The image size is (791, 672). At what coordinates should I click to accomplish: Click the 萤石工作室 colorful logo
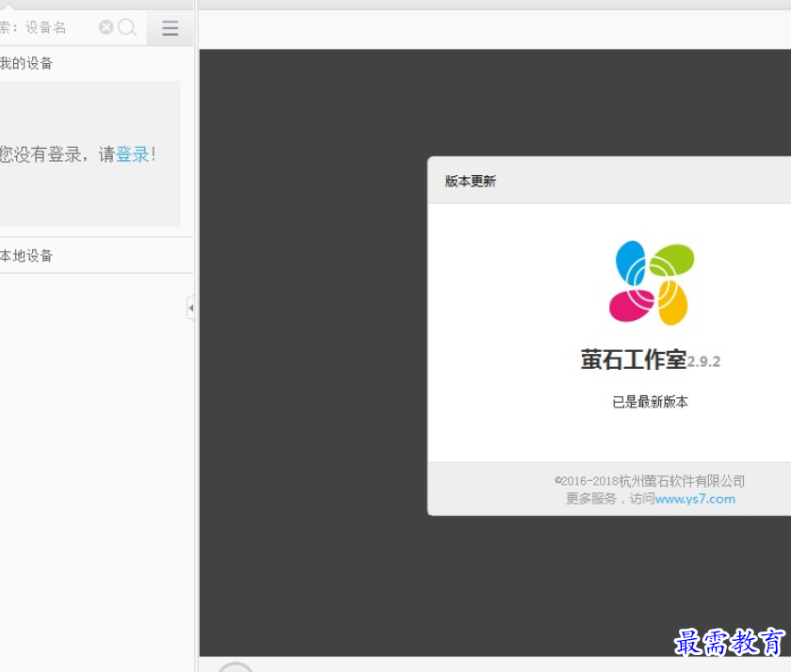[651, 283]
